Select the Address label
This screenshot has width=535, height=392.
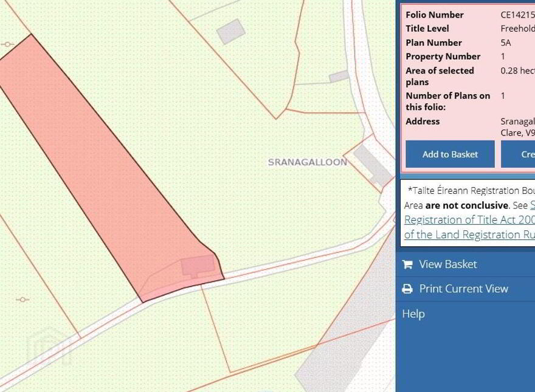point(423,122)
